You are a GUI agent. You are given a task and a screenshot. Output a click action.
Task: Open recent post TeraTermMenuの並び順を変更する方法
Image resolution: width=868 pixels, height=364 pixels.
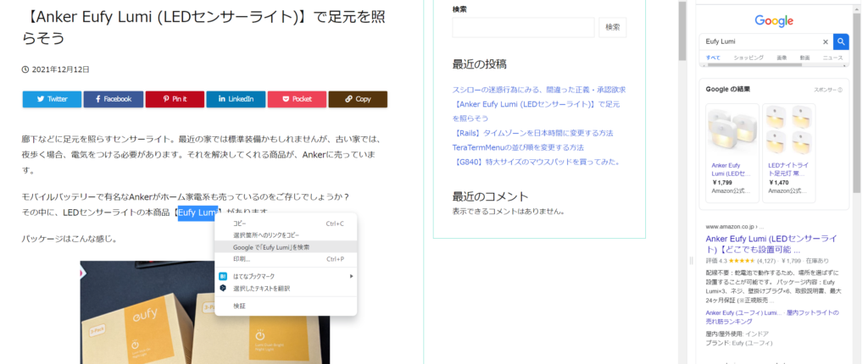pyautogui.click(x=518, y=147)
